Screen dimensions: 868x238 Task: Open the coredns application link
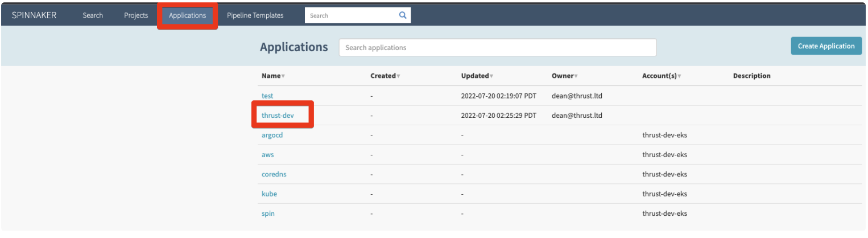(x=274, y=174)
